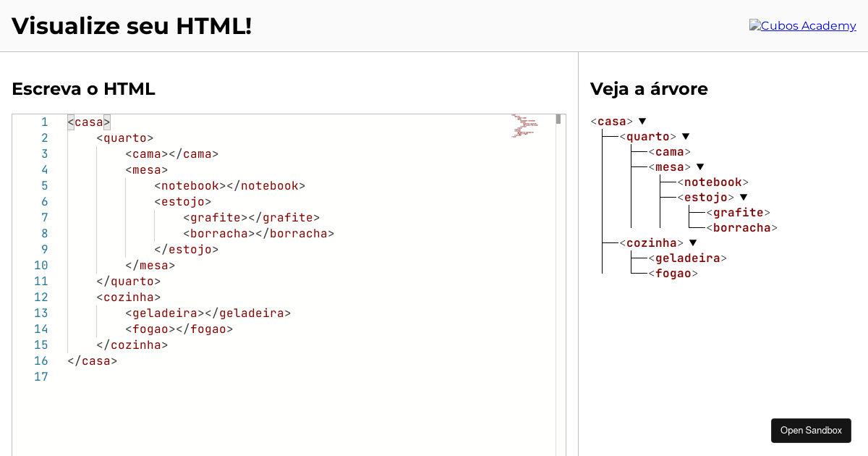
Task: Click the </casa> closing tag on line 16
Action: (x=93, y=360)
